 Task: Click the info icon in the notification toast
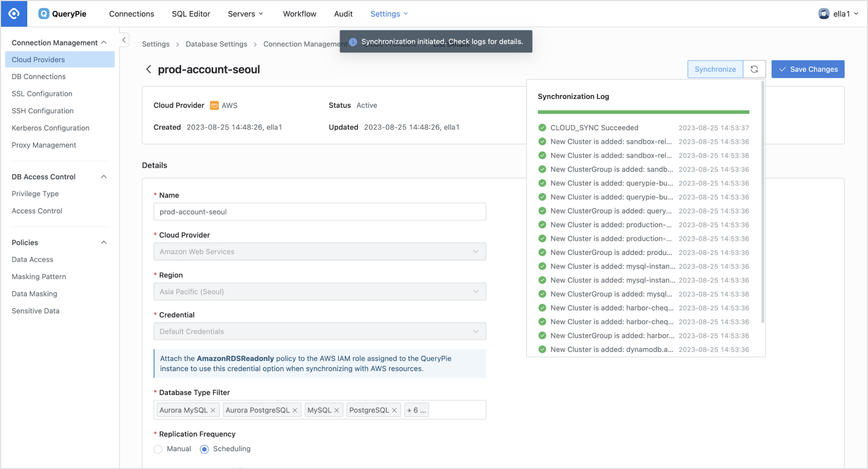pos(353,42)
